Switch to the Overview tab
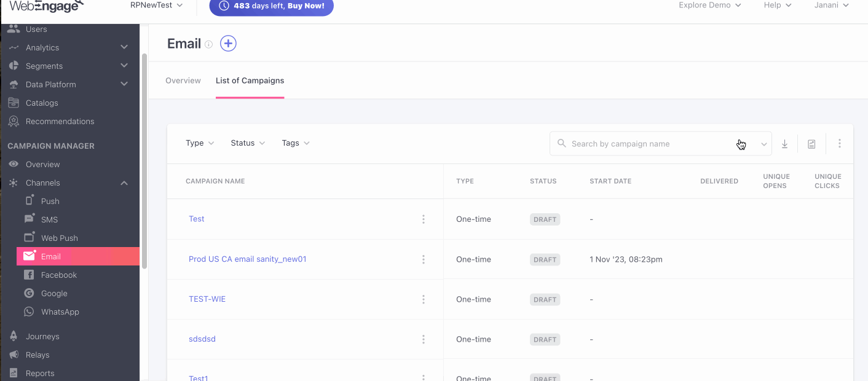 pyautogui.click(x=183, y=81)
